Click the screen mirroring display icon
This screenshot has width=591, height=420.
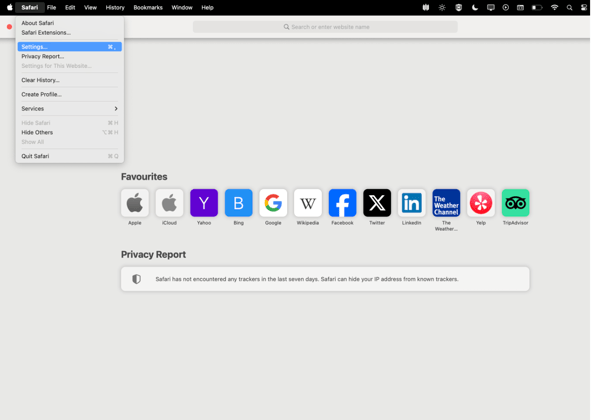(x=491, y=7)
